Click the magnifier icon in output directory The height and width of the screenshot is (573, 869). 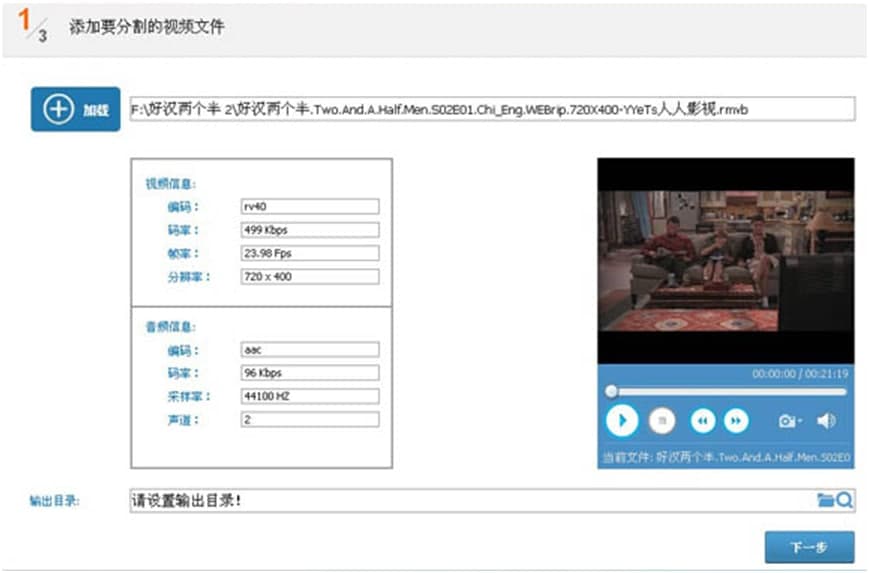844,500
